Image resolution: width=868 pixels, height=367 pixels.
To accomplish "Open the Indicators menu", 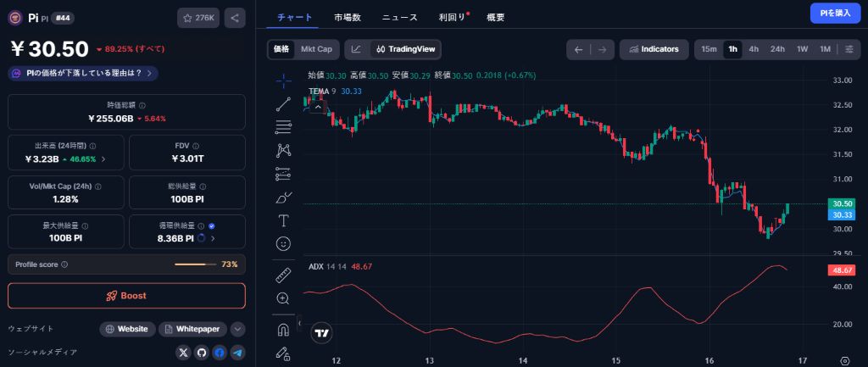I will [654, 49].
